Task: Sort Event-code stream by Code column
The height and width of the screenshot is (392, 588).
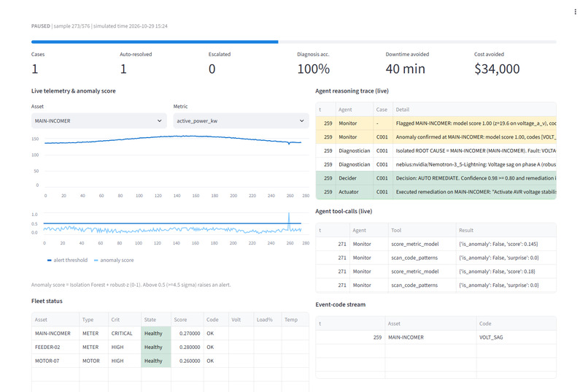Action: click(x=517, y=323)
